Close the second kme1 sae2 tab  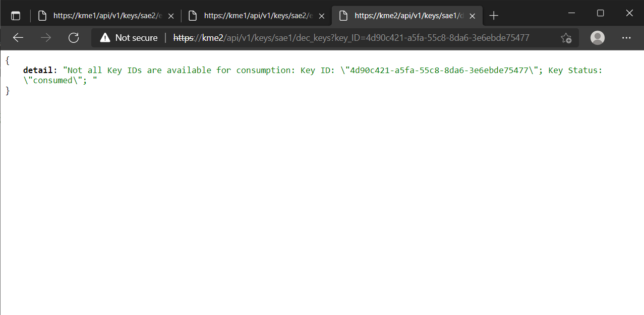click(322, 16)
